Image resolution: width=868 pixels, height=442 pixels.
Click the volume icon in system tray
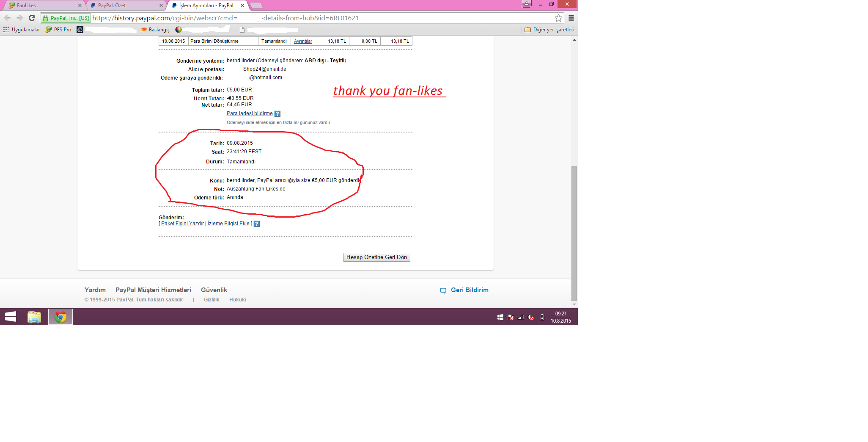[531, 317]
